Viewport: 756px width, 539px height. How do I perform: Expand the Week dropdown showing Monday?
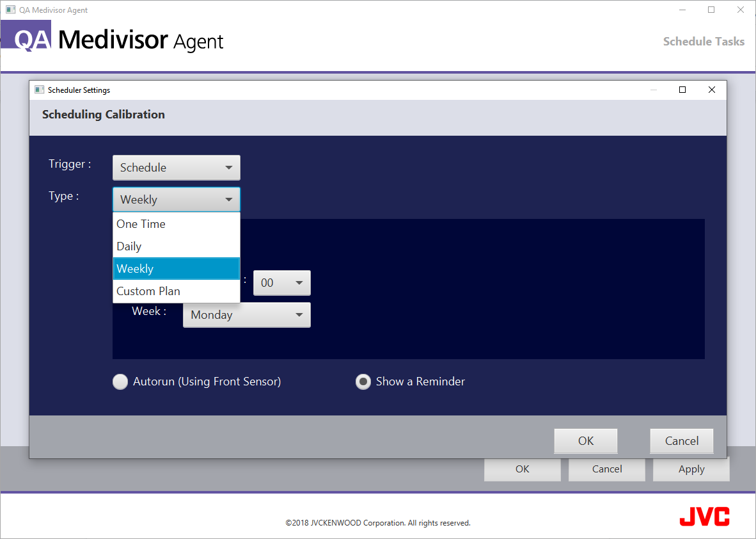pyautogui.click(x=247, y=314)
